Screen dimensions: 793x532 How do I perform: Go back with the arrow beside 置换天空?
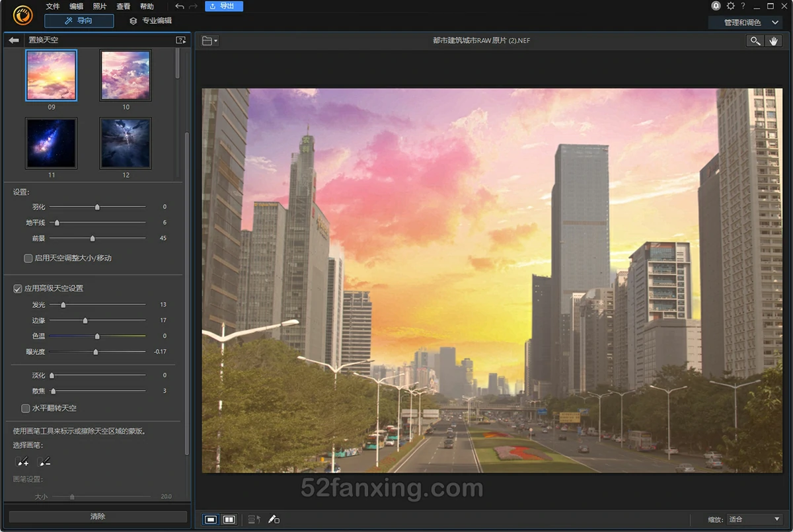14,40
